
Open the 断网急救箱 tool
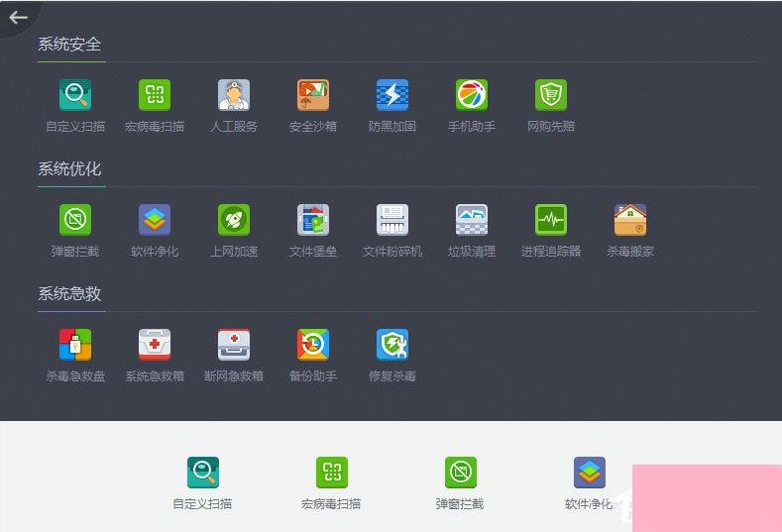point(234,345)
